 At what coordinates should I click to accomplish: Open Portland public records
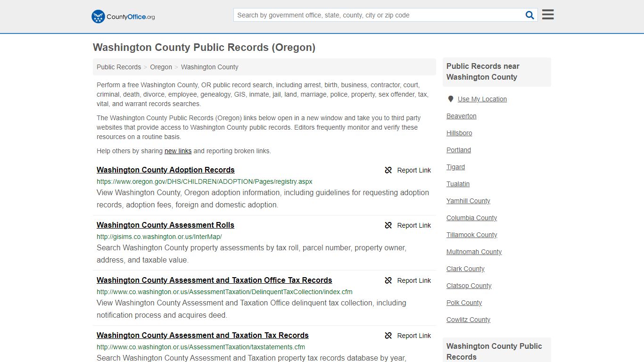[459, 150]
